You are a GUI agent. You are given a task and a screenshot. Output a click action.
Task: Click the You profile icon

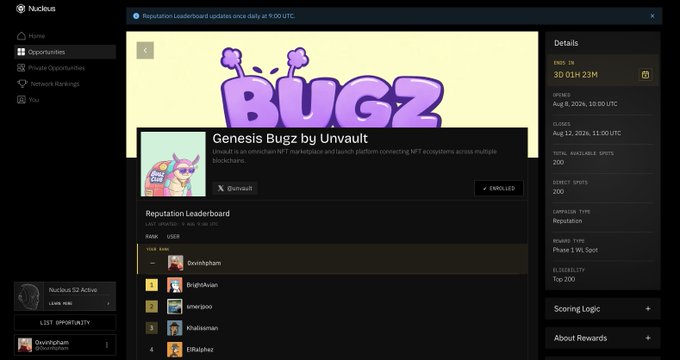coord(21,100)
